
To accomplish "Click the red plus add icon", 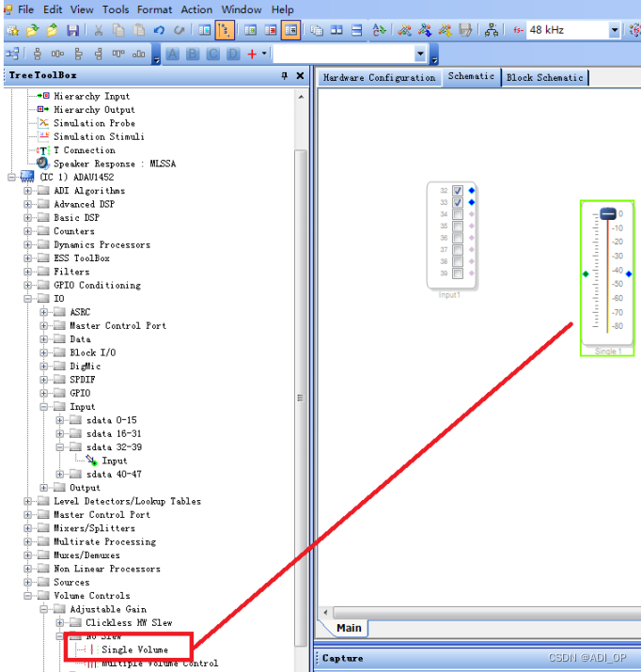I will pyautogui.click(x=252, y=54).
